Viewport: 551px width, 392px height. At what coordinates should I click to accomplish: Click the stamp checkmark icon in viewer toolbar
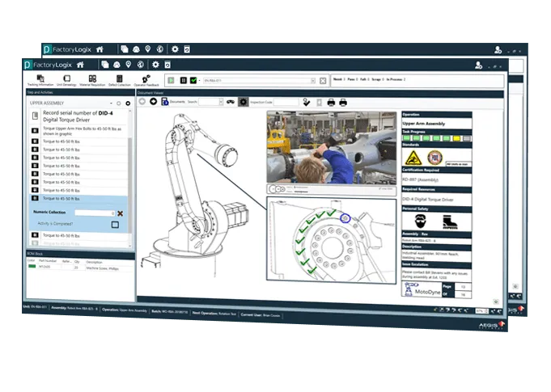[307, 102]
